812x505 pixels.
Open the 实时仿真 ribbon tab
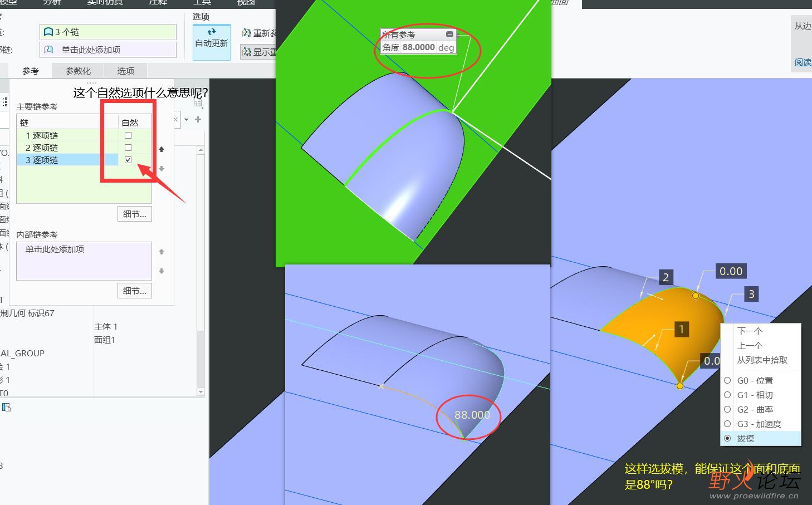point(105,3)
